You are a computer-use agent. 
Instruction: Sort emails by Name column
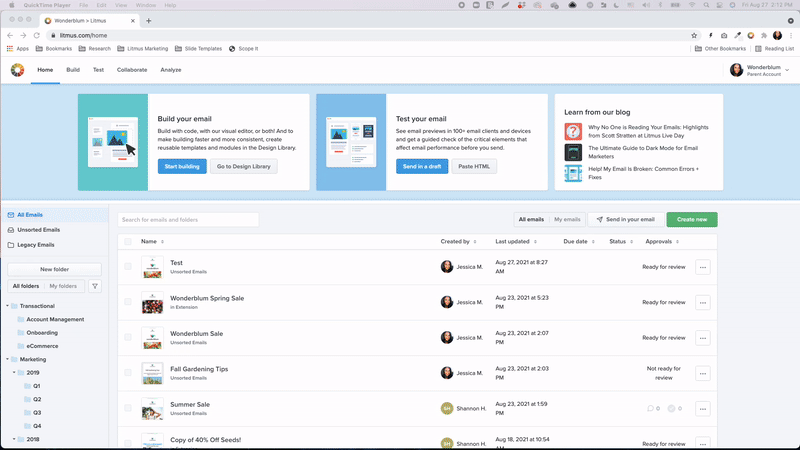pos(152,241)
